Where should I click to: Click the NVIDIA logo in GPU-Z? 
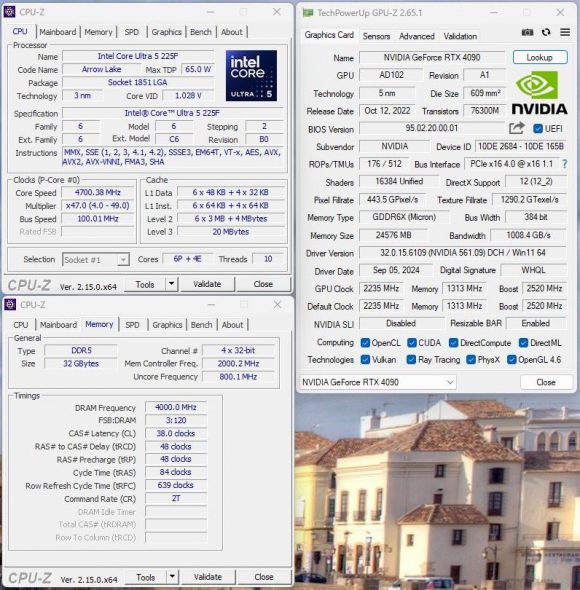tap(539, 94)
